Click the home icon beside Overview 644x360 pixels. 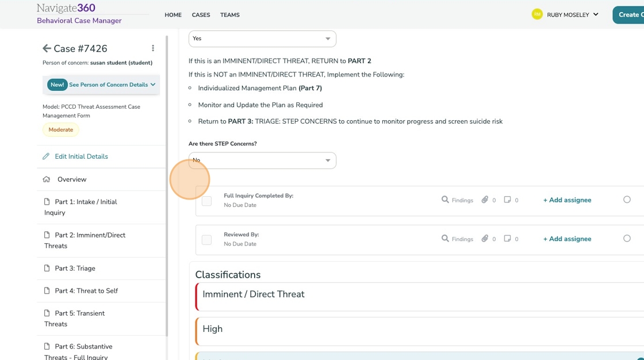[x=47, y=179]
